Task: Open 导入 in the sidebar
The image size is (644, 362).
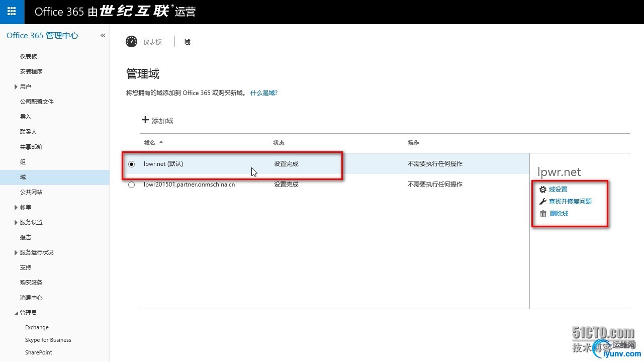Action: [26, 117]
